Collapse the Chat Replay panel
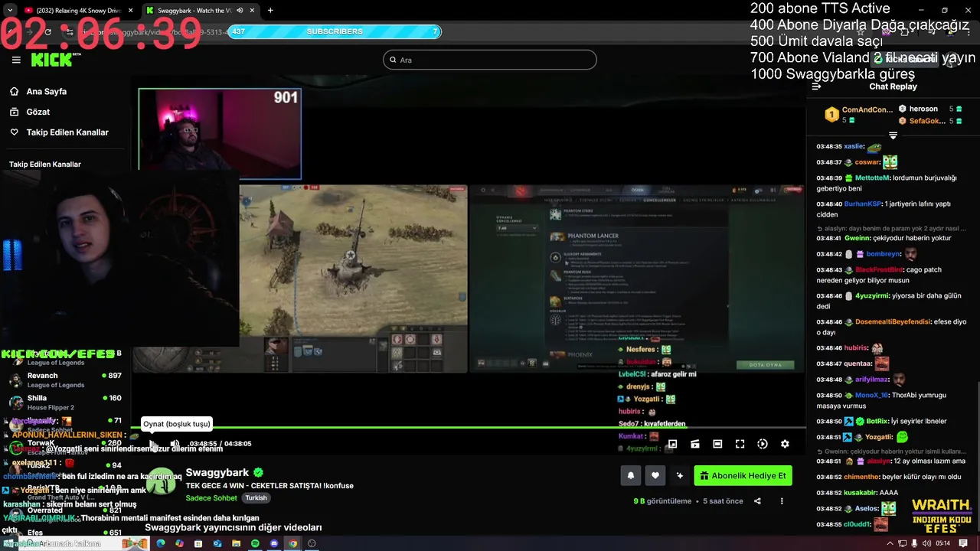Image resolution: width=980 pixels, height=551 pixels. point(816,86)
